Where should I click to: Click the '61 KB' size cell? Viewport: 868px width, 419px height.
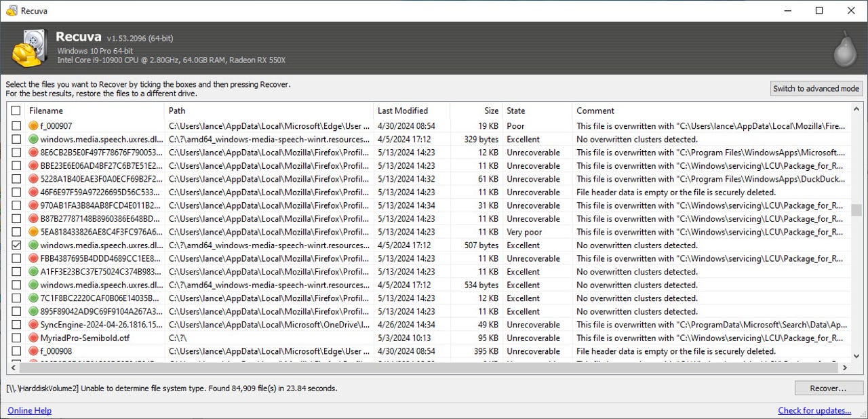(488, 179)
